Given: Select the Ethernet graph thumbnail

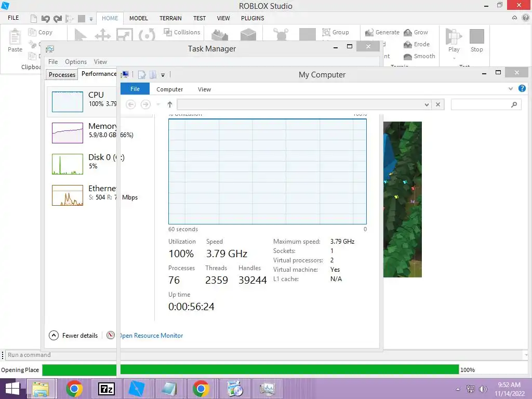Looking at the screenshot, I should [x=68, y=195].
